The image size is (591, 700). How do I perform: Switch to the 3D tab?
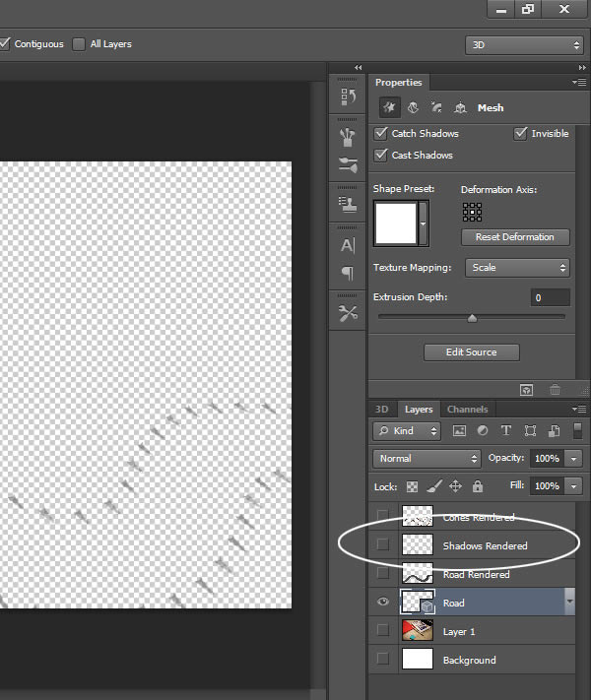coord(381,410)
